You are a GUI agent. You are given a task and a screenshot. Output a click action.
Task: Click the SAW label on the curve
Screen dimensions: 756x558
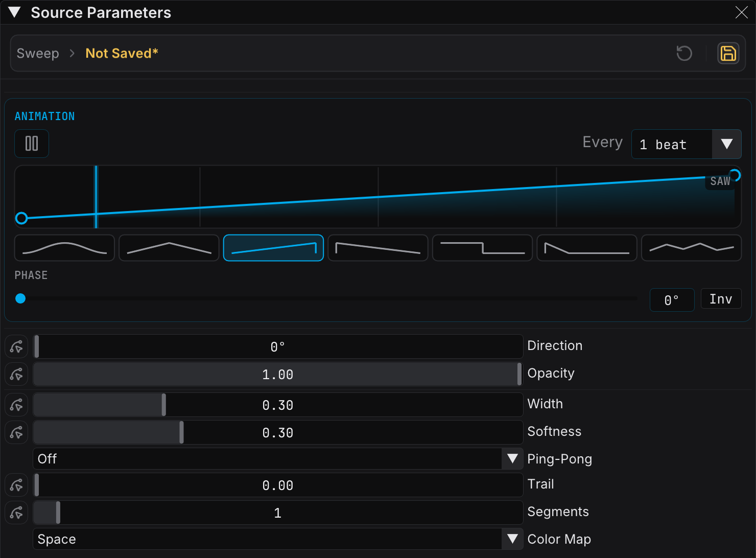720,181
